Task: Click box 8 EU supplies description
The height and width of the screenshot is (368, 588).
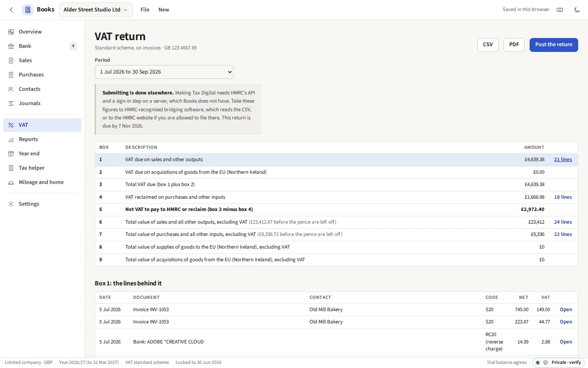Action: click(207, 247)
